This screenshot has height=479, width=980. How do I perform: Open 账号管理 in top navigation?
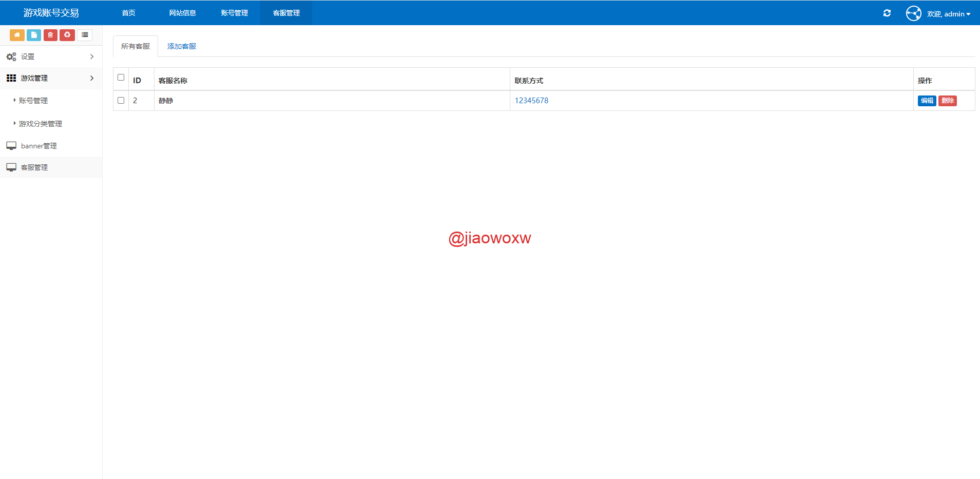235,13
